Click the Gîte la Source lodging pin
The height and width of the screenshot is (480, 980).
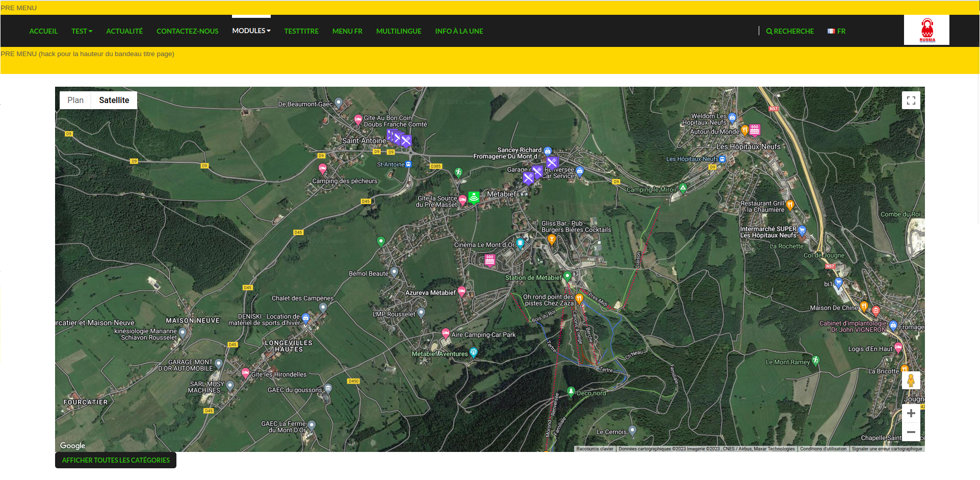click(x=462, y=200)
